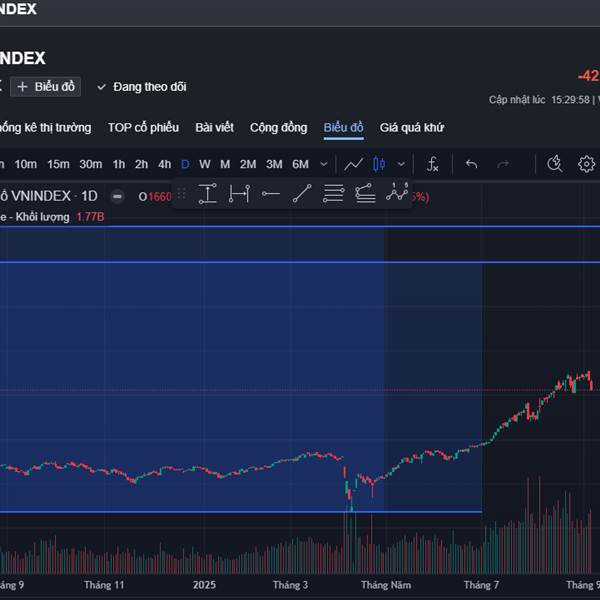The width and height of the screenshot is (600, 600).
Task: Click the + Biểu đồ button
Action: (x=46, y=87)
